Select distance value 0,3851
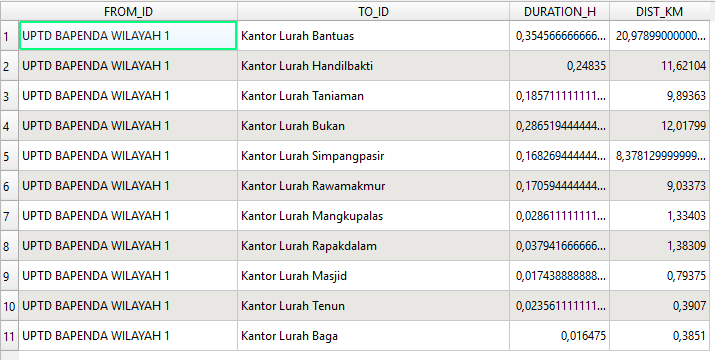The image size is (715, 360). pos(659,336)
